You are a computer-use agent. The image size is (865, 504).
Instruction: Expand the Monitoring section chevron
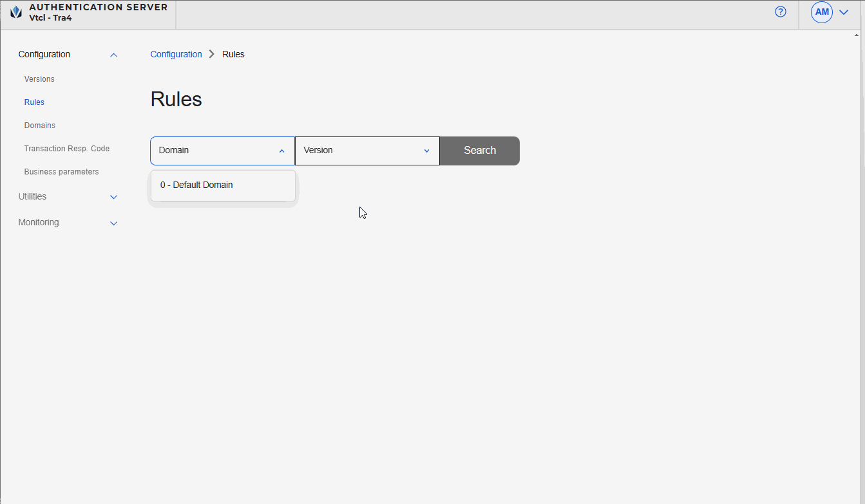[x=114, y=223]
